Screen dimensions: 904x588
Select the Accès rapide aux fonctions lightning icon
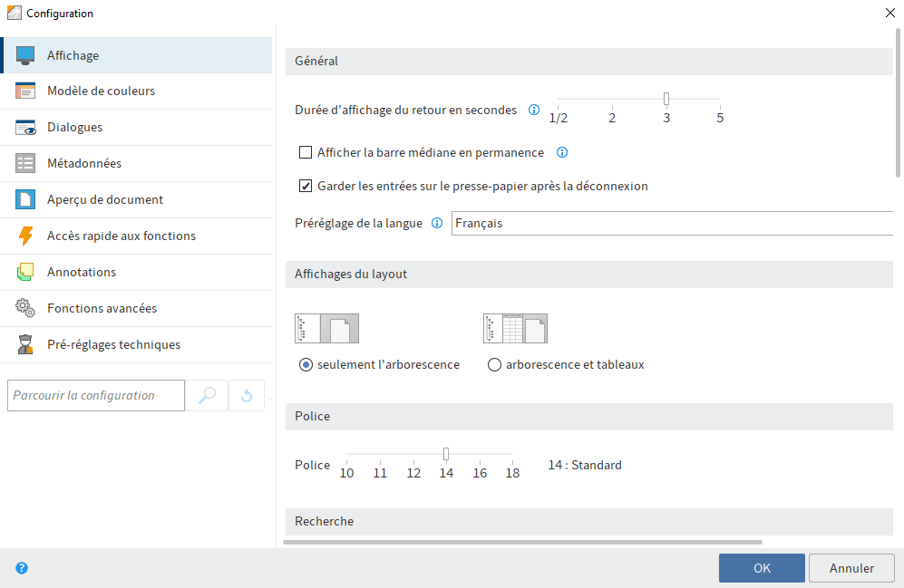24,236
